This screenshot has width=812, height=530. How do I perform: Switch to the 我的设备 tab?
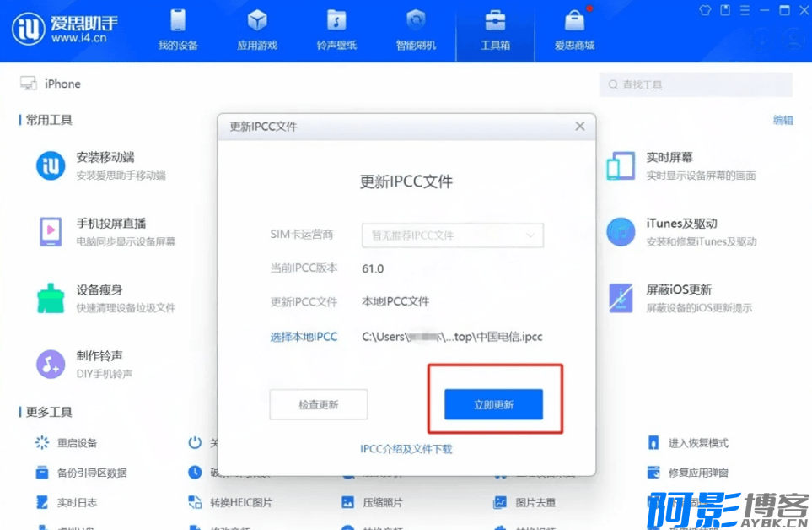coord(178,31)
